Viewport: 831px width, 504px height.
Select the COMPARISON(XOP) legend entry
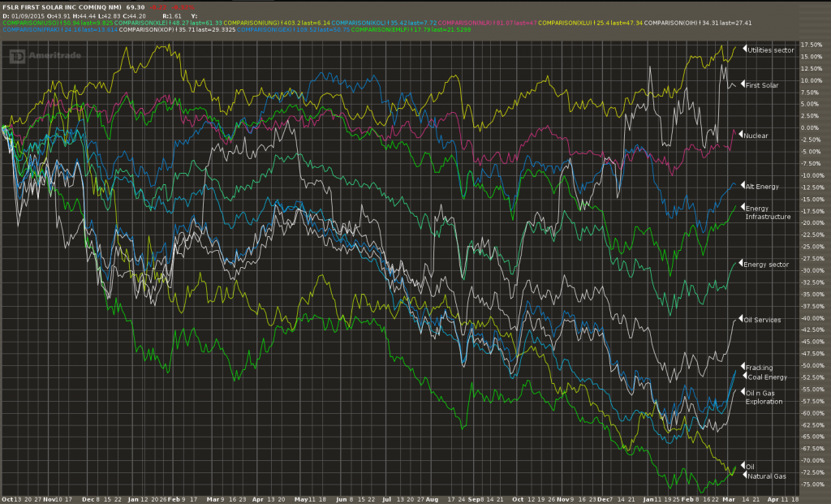[177, 30]
